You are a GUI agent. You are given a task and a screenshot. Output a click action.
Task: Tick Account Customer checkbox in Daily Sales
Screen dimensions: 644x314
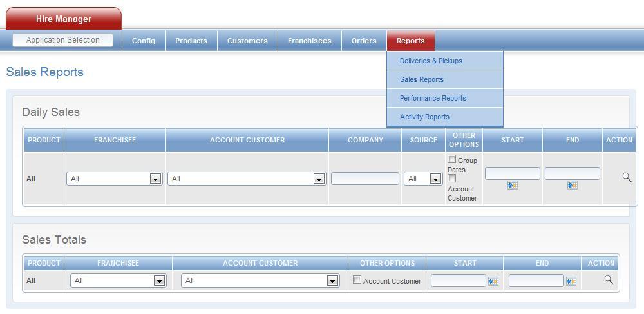452,178
